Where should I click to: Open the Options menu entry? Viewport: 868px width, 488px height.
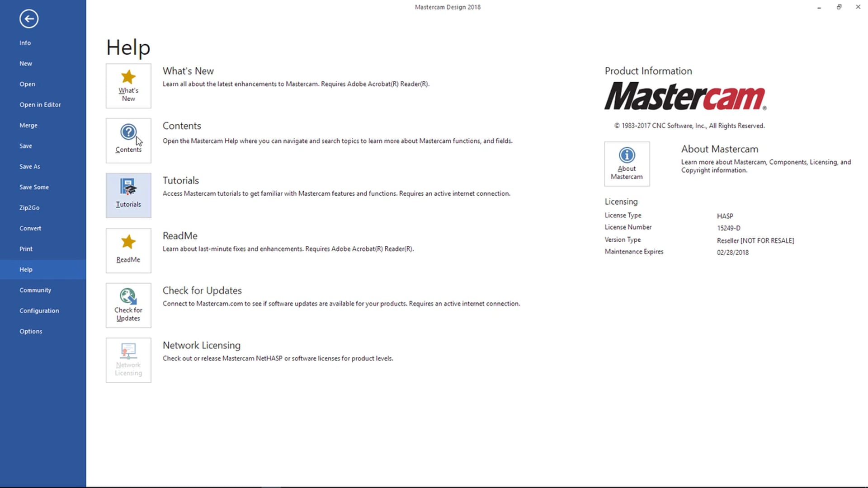[x=30, y=331]
